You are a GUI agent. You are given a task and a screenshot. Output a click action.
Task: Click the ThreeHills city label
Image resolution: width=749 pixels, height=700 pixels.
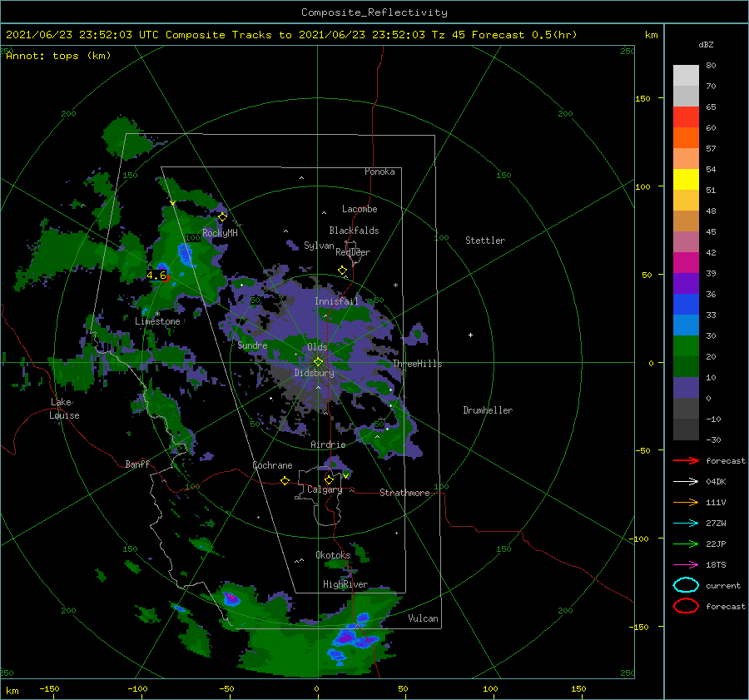click(x=417, y=364)
